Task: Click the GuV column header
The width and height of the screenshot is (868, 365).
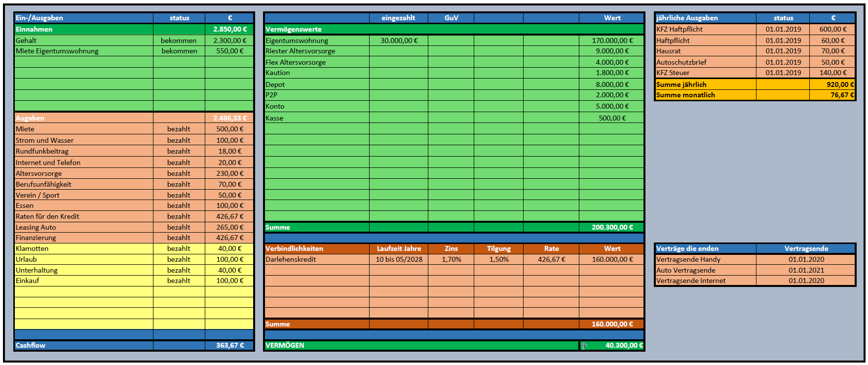Action: point(451,18)
